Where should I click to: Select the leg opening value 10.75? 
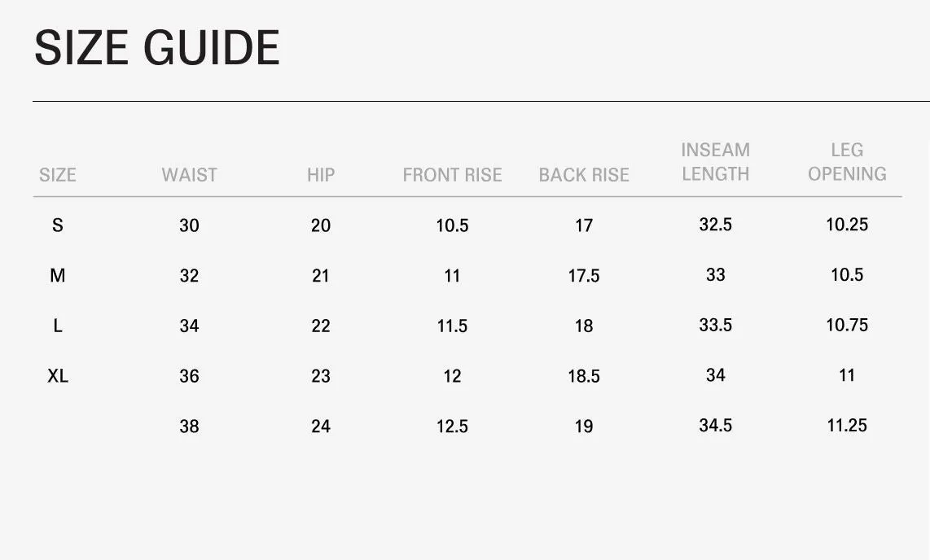pyautogui.click(x=847, y=325)
